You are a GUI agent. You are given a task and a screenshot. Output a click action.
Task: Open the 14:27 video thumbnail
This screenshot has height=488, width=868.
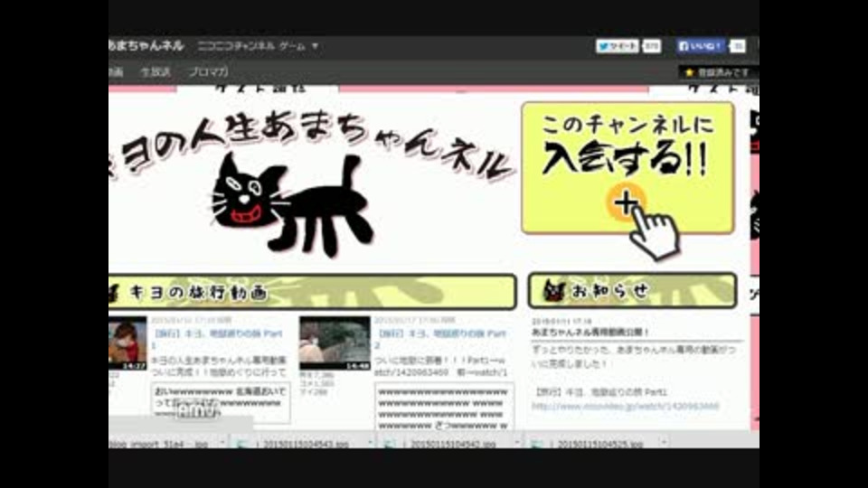click(x=127, y=343)
